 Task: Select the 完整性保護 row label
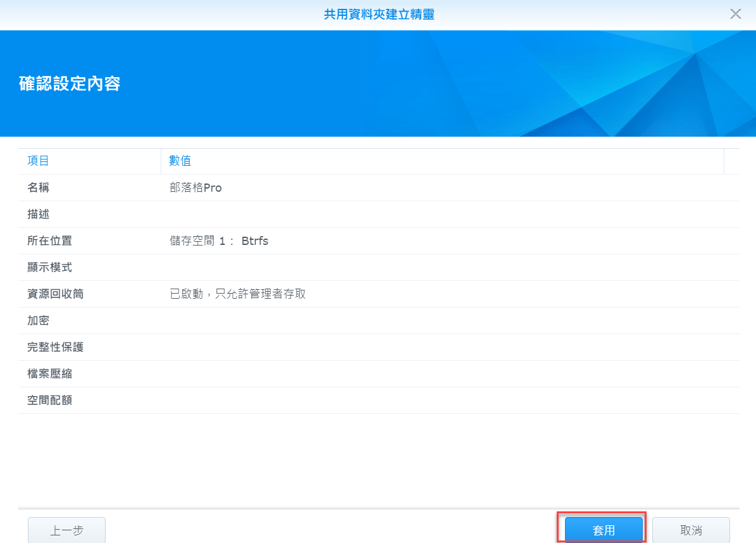pyautogui.click(x=56, y=347)
